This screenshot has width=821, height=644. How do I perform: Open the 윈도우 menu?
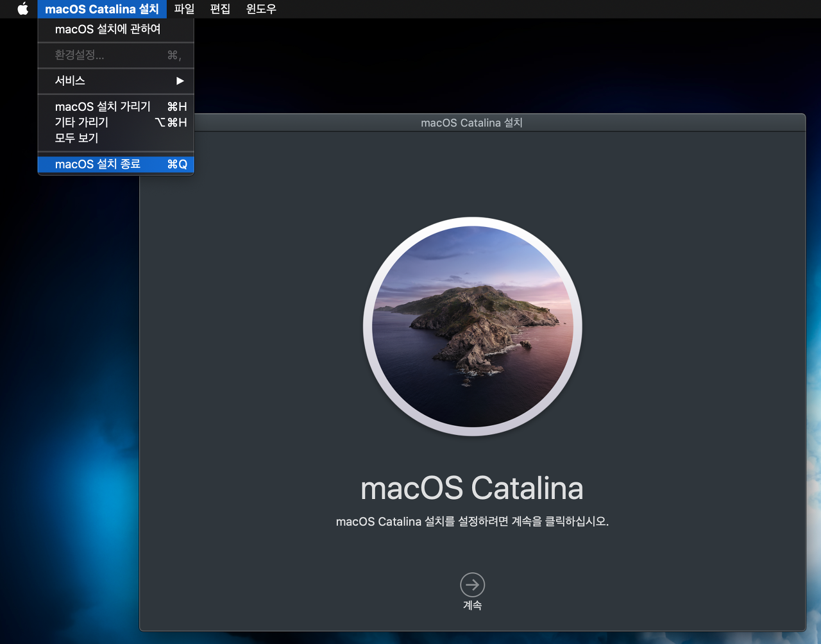point(261,9)
